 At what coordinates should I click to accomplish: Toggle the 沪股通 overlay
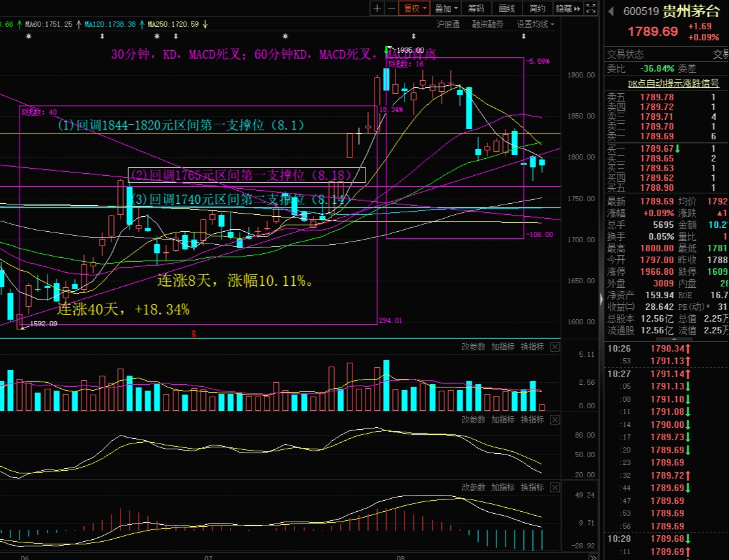click(448, 24)
